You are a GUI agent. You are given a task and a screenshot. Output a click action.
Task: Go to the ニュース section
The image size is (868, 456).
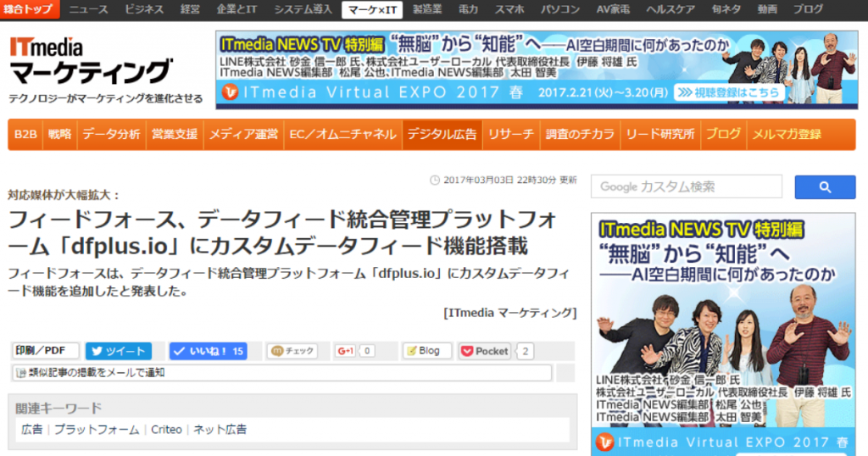click(x=88, y=9)
